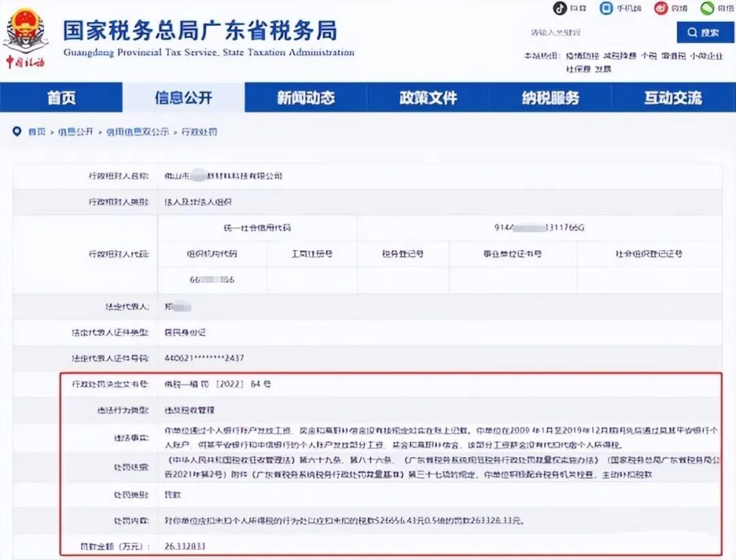
Task: Click the magnifier icon in the search button
Action: click(x=692, y=32)
